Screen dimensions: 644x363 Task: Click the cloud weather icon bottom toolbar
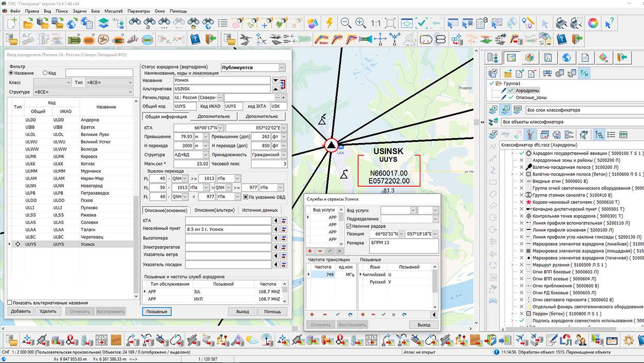click(252, 340)
